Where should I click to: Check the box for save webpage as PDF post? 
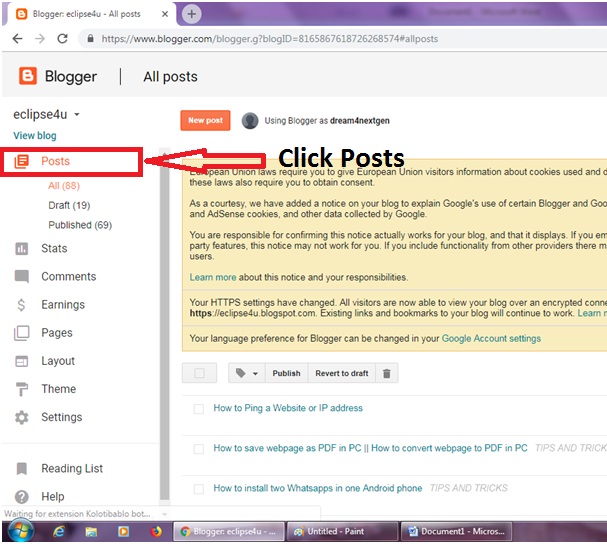(199, 449)
